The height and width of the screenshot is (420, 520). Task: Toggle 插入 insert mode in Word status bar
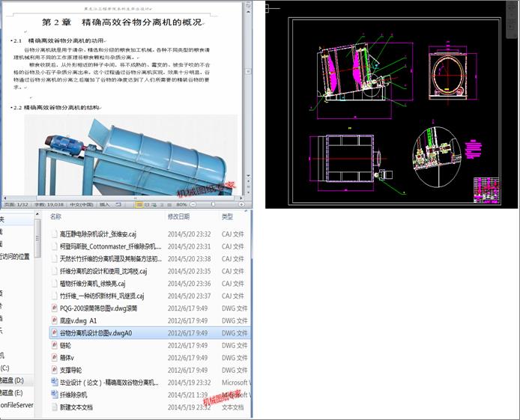pos(104,204)
